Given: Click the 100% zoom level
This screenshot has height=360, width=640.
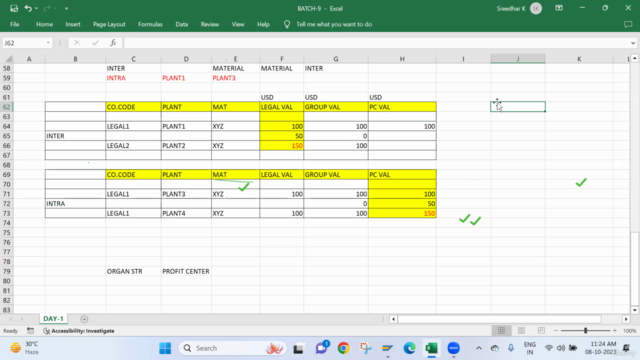Looking at the screenshot, I should click(x=629, y=331).
